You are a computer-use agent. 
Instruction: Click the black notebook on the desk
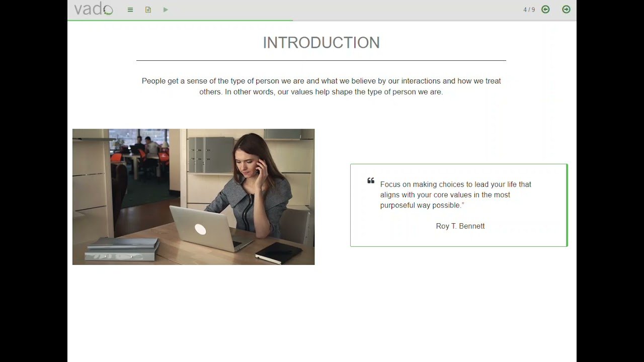click(x=278, y=252)
